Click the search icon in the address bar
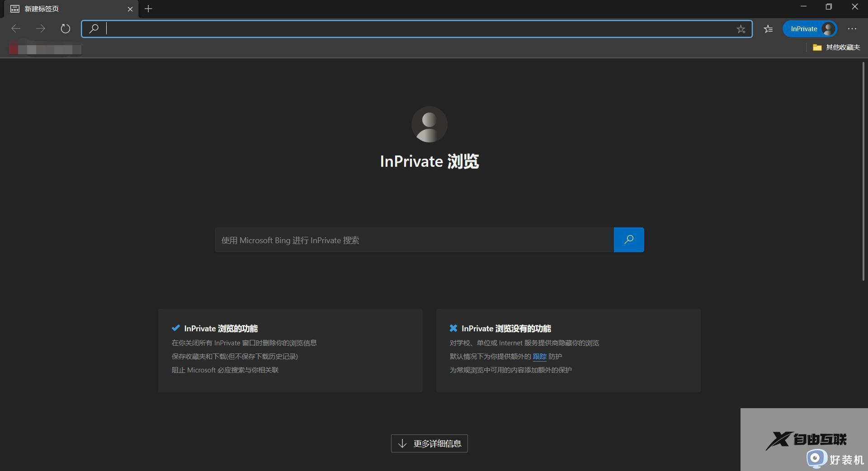The width and height of the screenshot is (868, 471). click(x=94, y=29)
